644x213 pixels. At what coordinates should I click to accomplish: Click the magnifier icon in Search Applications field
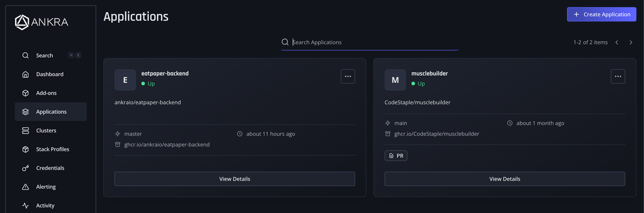[x=285, y=42]
